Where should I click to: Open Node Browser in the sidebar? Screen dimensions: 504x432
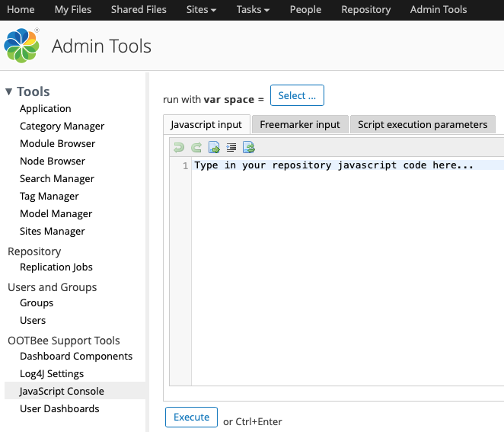coord(53,161)
